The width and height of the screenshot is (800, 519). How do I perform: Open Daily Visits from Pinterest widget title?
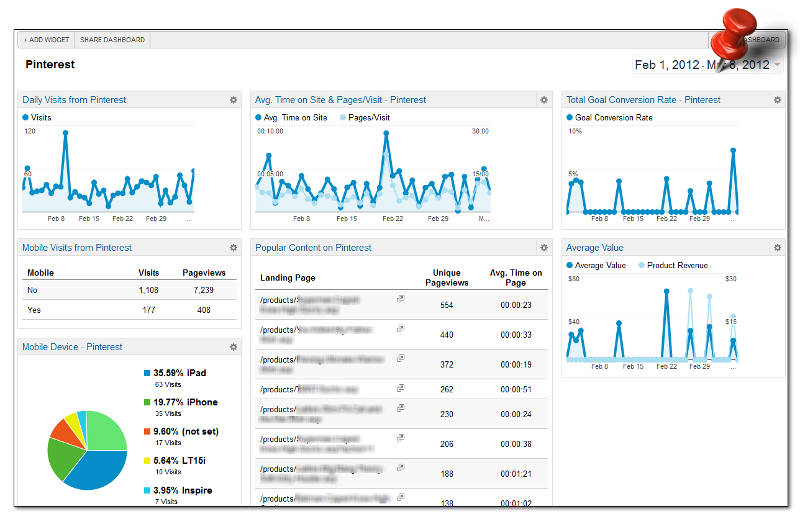click(x=74, y=100)
